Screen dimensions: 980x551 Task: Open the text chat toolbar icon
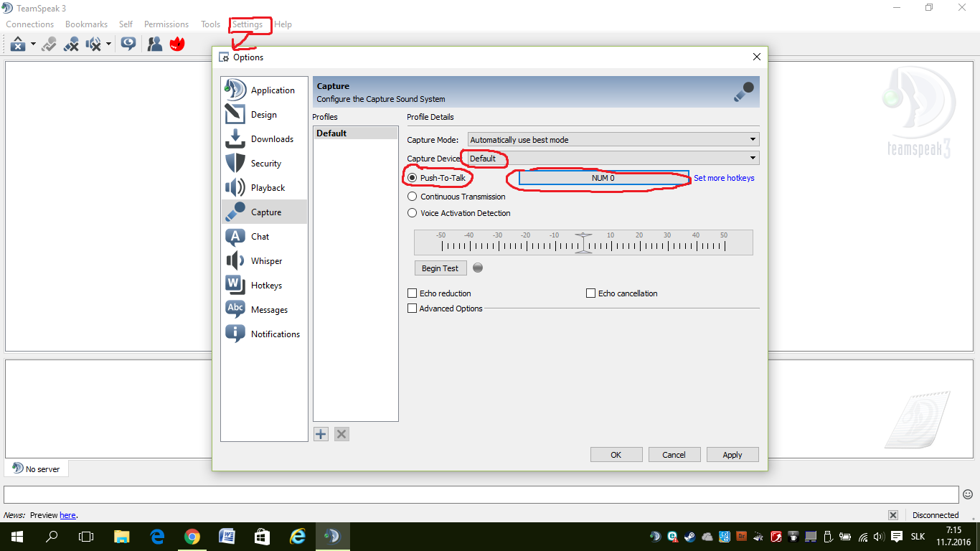(128, 44)
